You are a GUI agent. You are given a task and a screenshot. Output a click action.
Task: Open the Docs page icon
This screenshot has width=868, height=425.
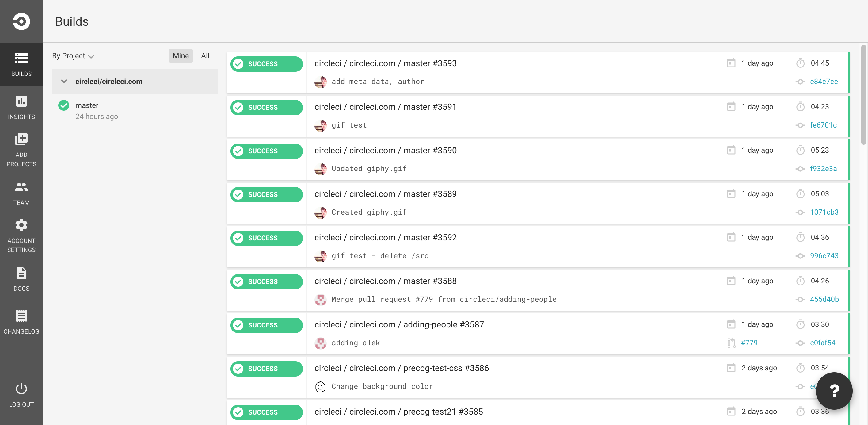pos(21,273)
